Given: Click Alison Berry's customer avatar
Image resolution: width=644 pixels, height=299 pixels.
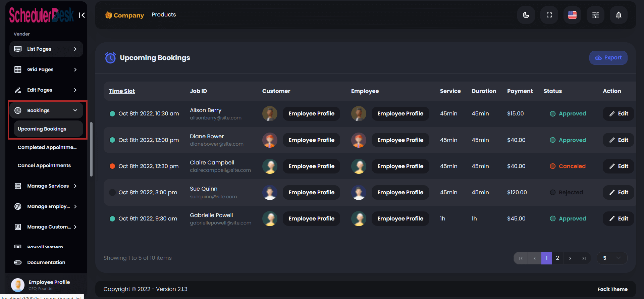Looking at the screenshot, I should (270, 114).
